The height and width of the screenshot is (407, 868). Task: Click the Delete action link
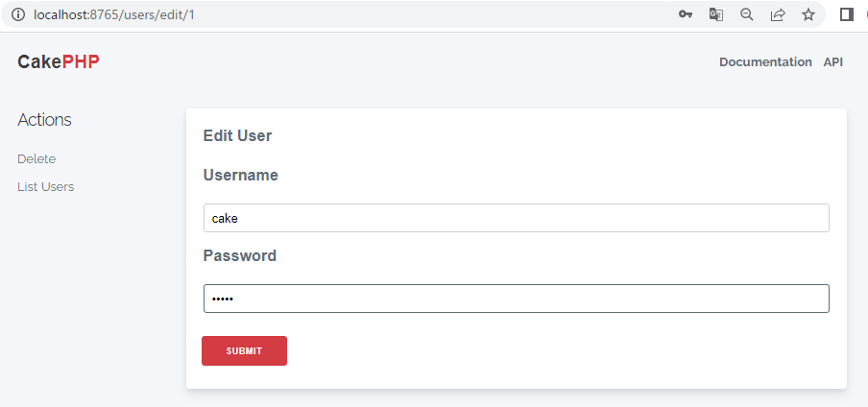coord(36,159)
